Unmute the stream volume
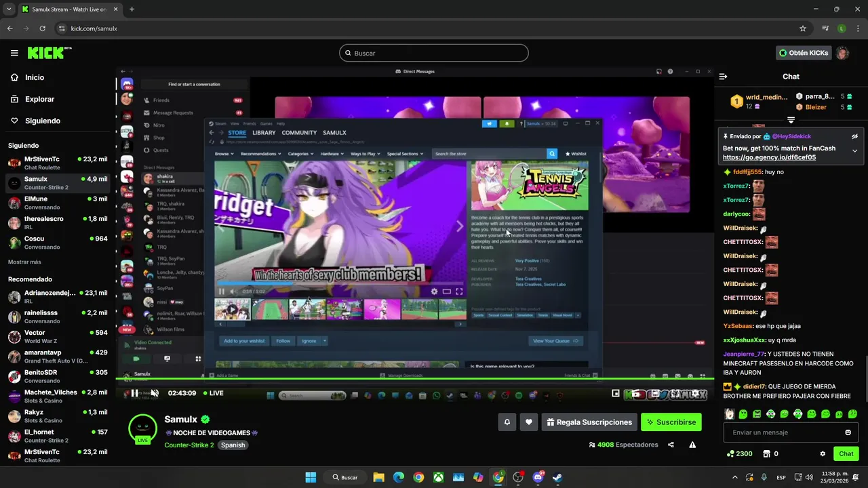This screenshot has height=488, width=868. click(155, 393)
